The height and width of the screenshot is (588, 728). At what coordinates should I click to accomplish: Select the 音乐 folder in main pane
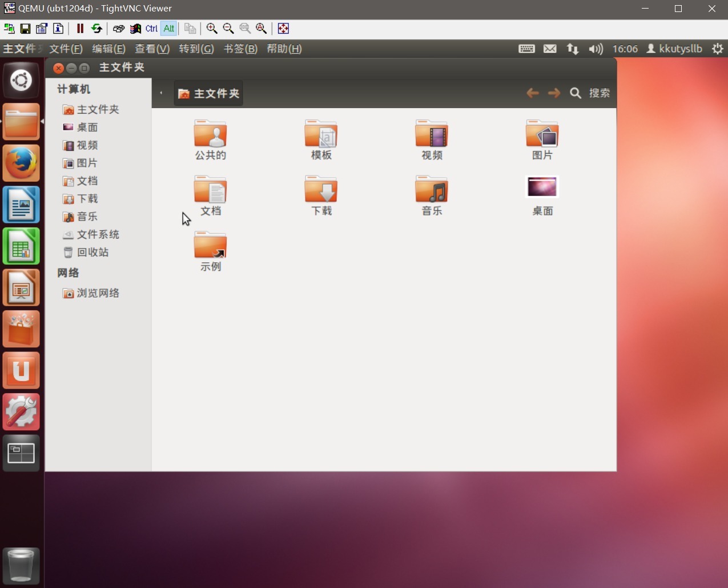click(x=432, y=195)
